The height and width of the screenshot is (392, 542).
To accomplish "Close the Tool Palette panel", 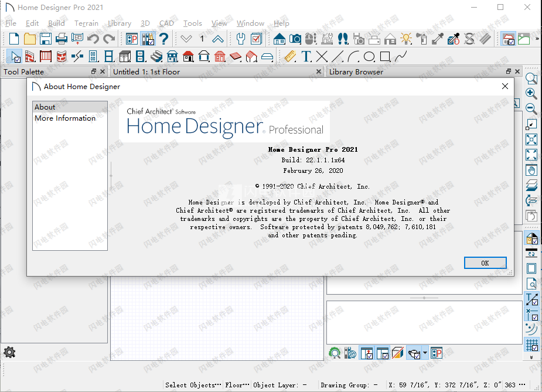I will [x=103, y=71].
